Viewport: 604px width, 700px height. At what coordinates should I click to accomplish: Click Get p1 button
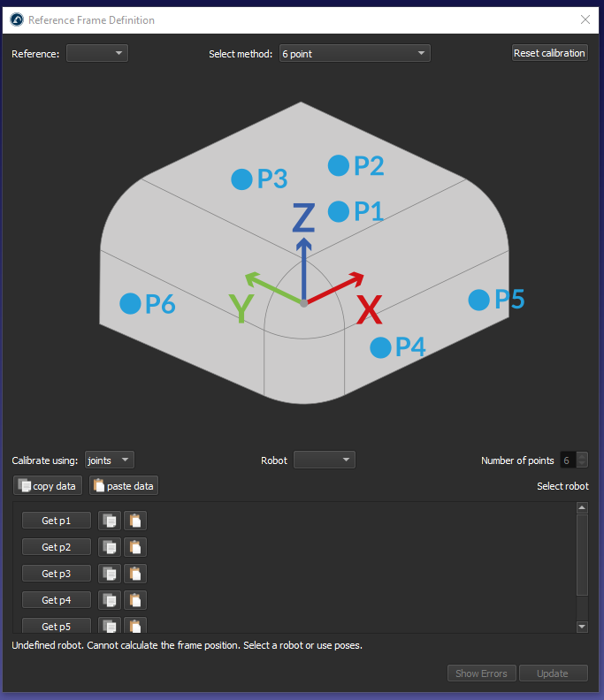click(57, 521)
